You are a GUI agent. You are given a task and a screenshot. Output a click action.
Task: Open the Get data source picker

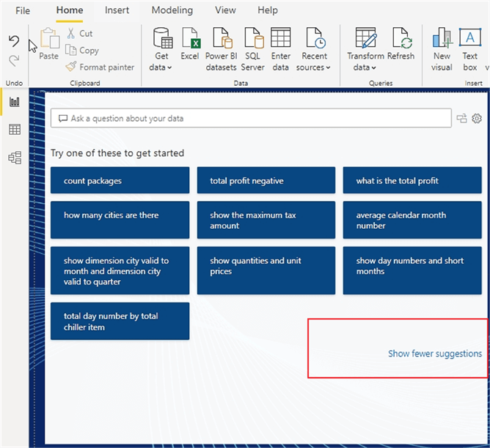coord(162,49)
